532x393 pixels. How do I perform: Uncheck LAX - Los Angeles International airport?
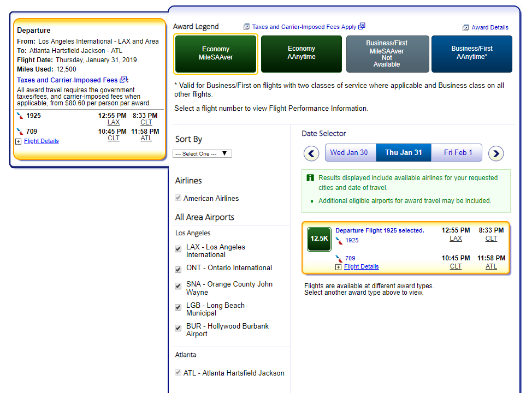pos(178,249)
